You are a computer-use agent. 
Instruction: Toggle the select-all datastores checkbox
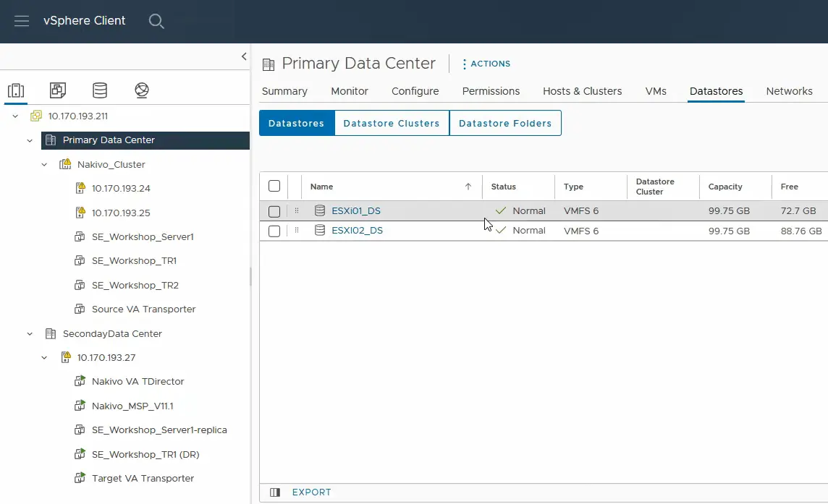[274, 187]
